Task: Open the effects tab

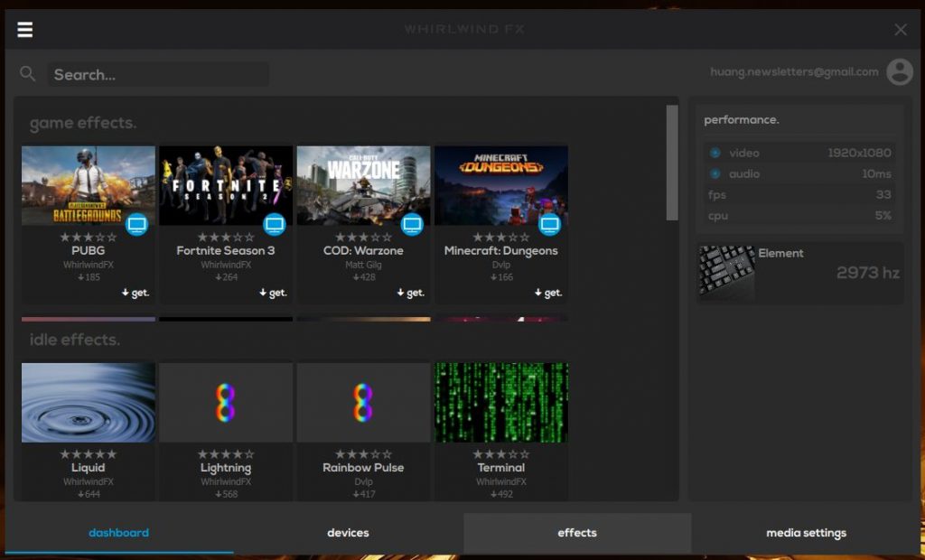Action: [576, 533]
